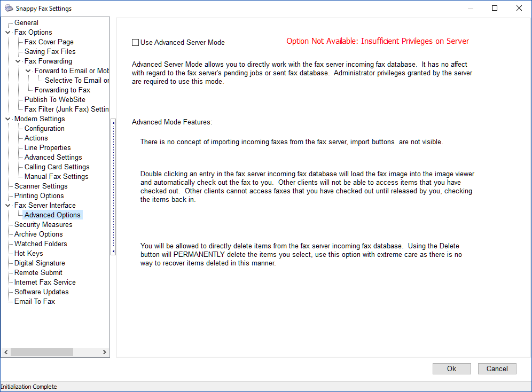Enable the Use Advanced Server Mode checkbox
532x392 pixels.
[x=135, y=42]
